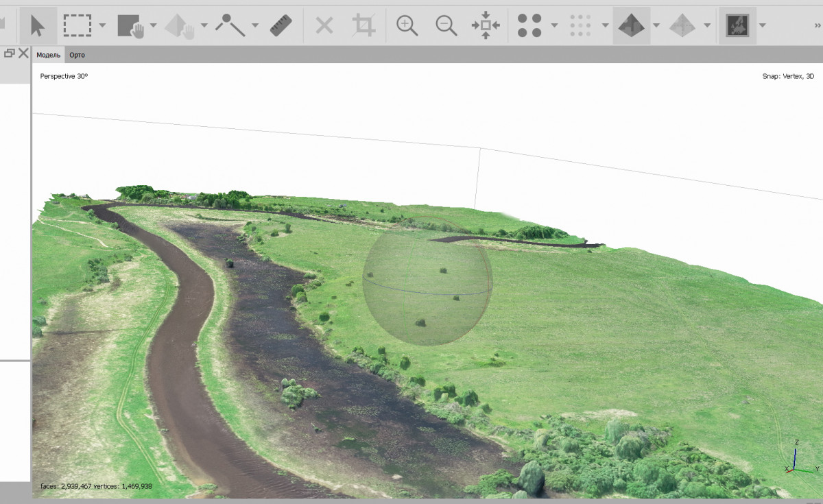Select the Move Object tool
This screenshot has height=504, width=823.
tap(180, 25)
